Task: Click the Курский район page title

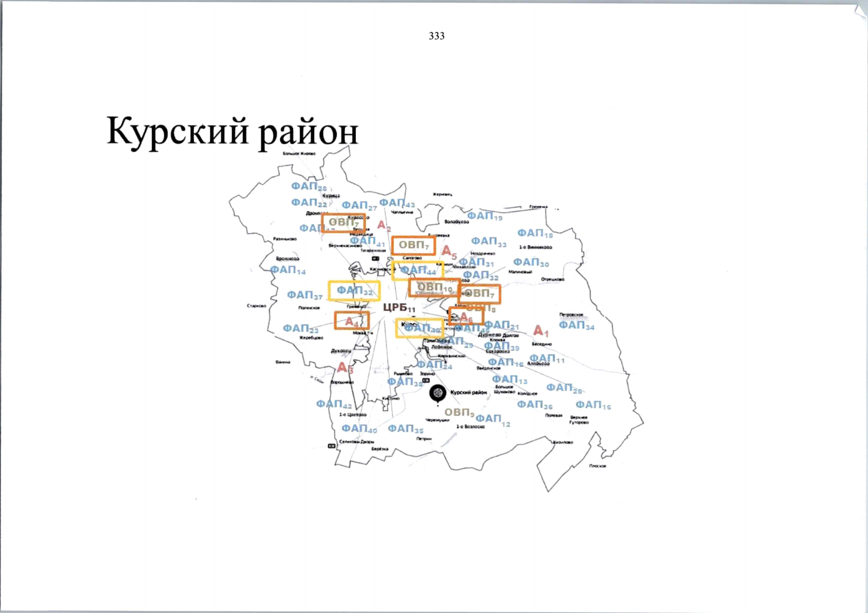Action: click(232, 132)
